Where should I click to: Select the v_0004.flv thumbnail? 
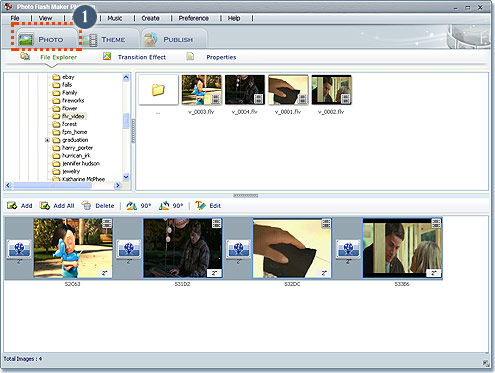[245, 90]
